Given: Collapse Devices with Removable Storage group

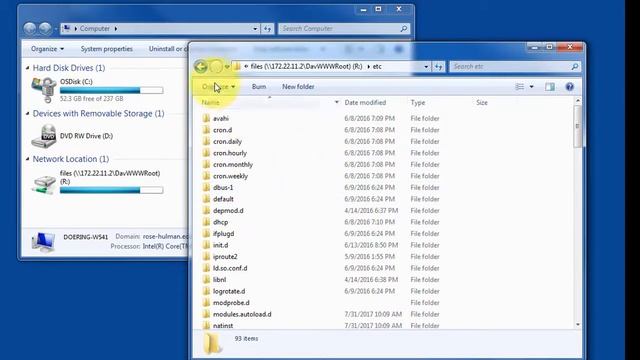Looking at the screenshot, I should [28, 113].
